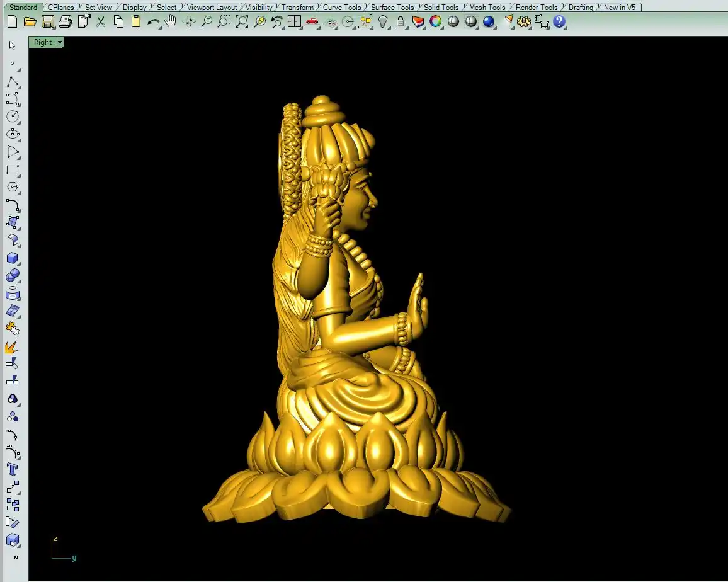
Task: Toggle the Hide objects lightbulb icon
Action: coord(383,22)
